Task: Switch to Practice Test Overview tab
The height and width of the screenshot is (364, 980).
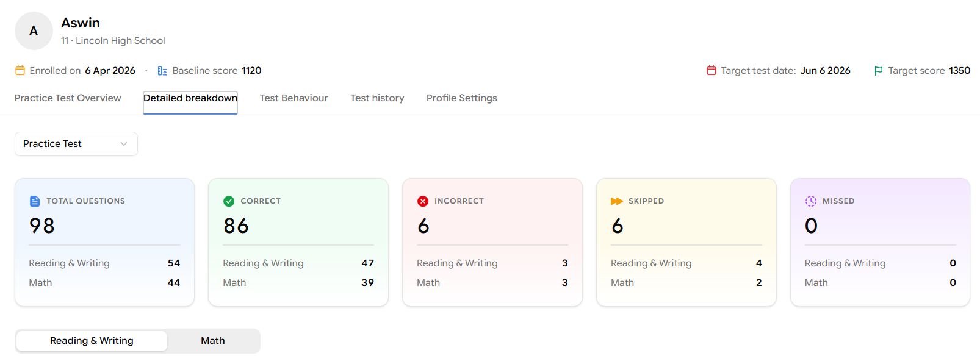Action: (x=68, y=98)
